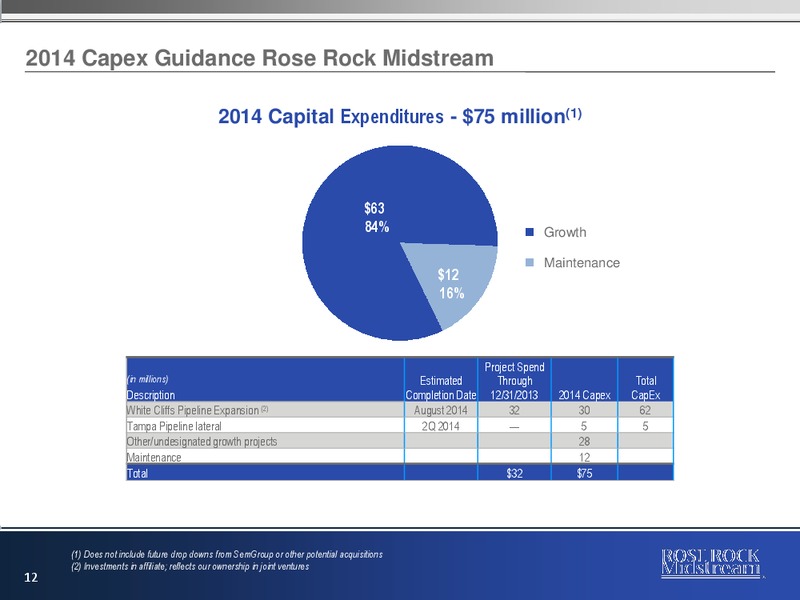Click footnote (2) about investments in affiliate
The image size is (800, 600).
190,566
